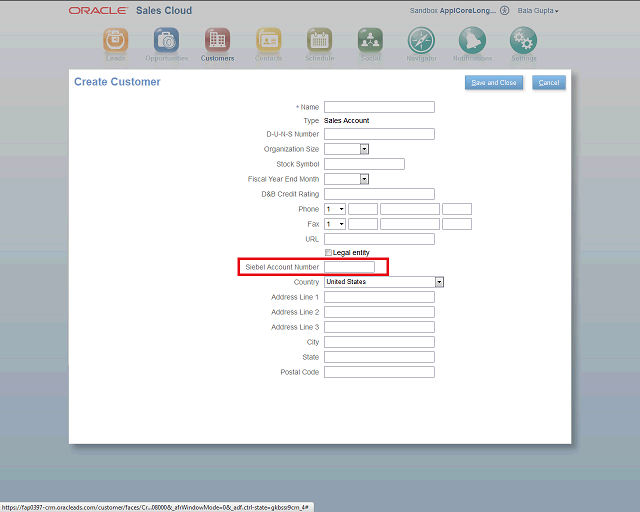Image resolution: width=640 pixels, height=512 pixels.
Task: Click the Fax area code field
Action: point(363,224)
